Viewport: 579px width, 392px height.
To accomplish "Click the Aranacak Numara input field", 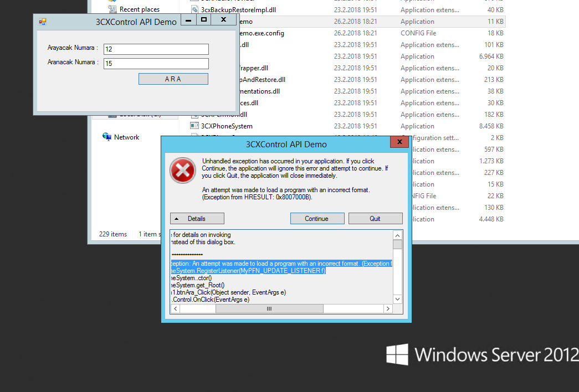I will (x=156, y=64).
